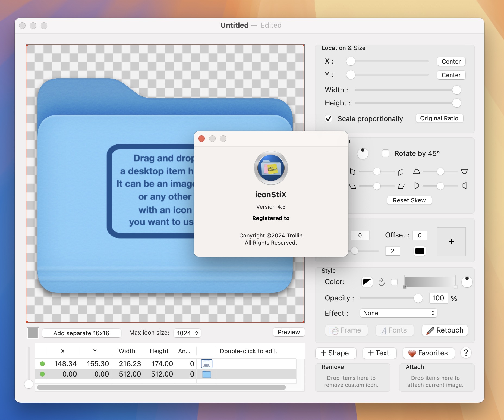Click the left-pointing perspective shape icon
504x420 pixels.
[x=464, y=186]
